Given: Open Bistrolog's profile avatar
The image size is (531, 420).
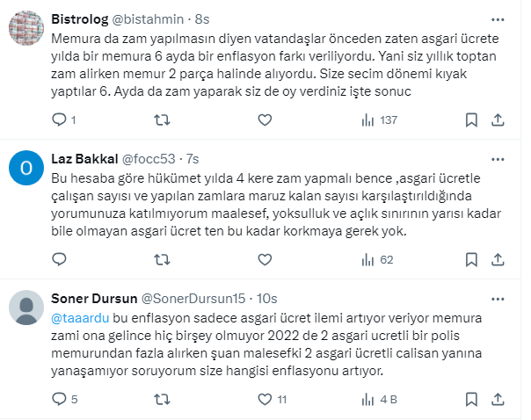Looking at the screenshot, I should pos(27,27).
